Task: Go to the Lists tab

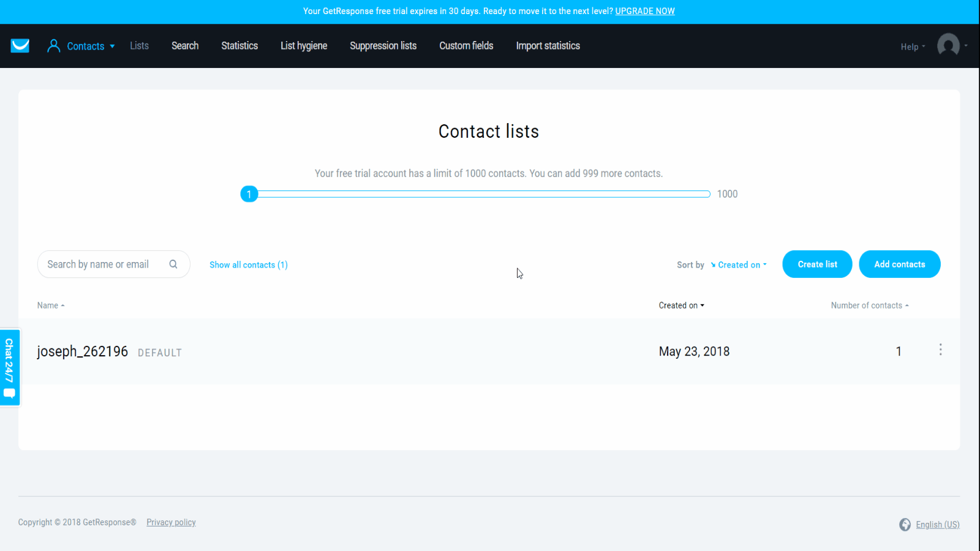Action: click(x=139, y=46)
